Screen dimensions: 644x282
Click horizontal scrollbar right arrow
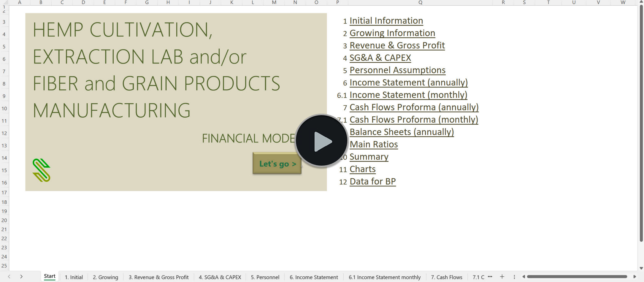pos(635,277)
